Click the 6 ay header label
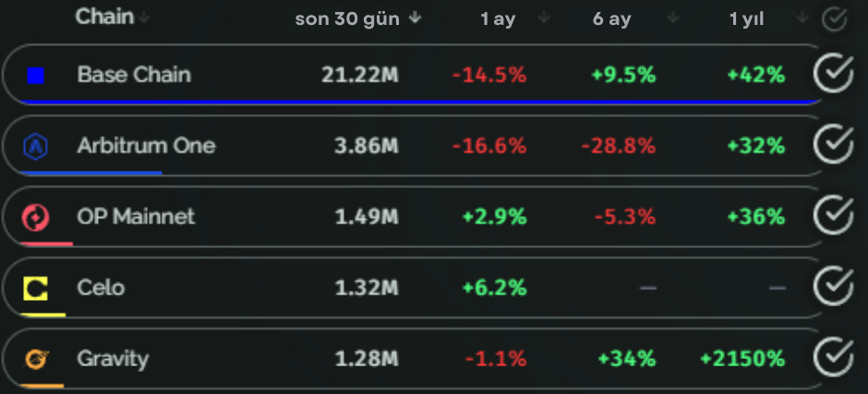This screenshot has width=868, height=394. tap(611, 20)
